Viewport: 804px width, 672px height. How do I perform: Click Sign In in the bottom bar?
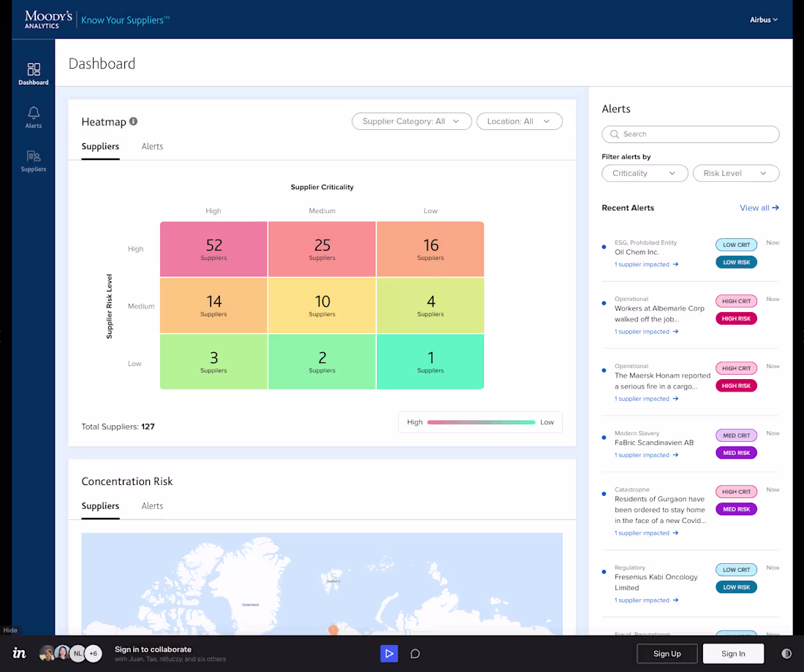coord(733,654)
